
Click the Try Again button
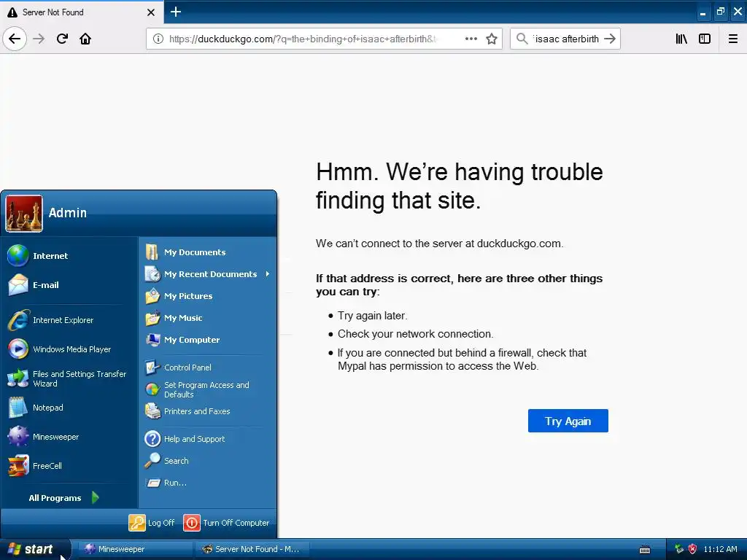(568, 421)
